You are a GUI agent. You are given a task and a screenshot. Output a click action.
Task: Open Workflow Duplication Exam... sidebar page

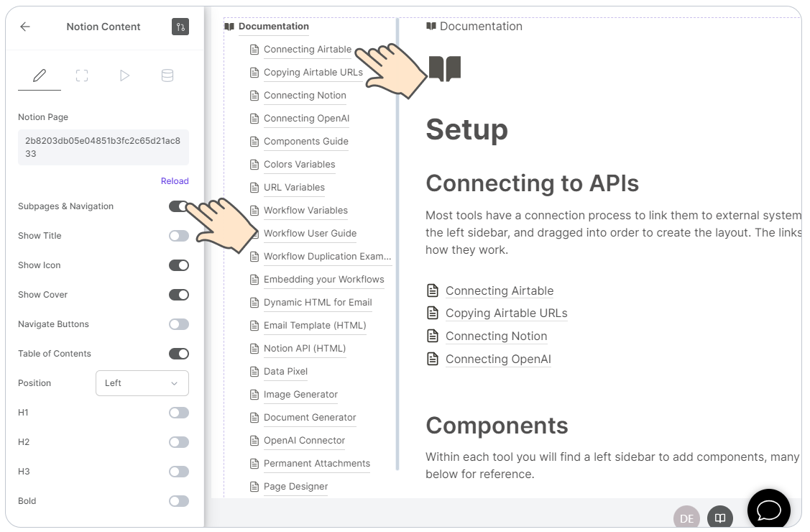pyautogui.click(x=327, y=256)
